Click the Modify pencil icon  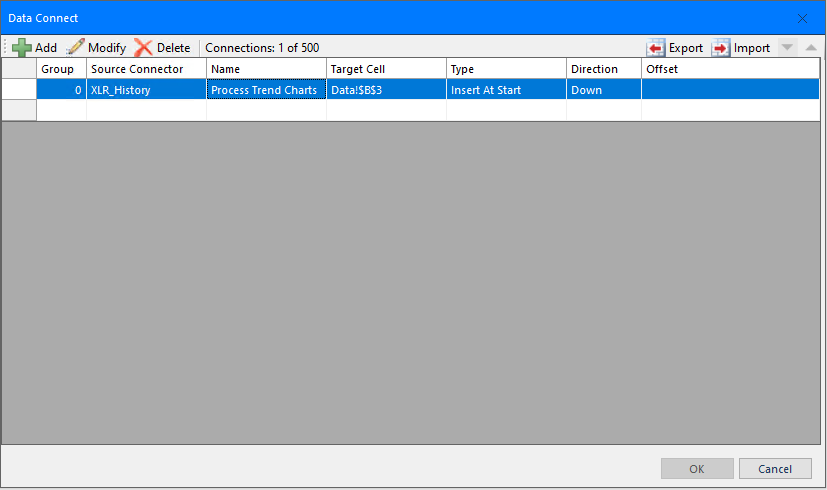75,47
